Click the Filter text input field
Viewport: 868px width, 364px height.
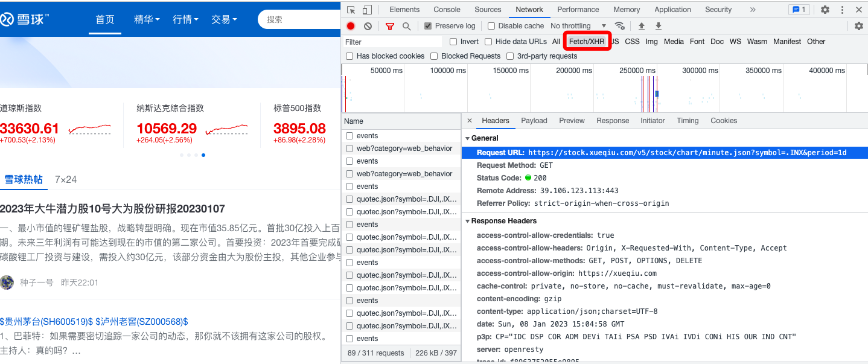(x=393, y=42)
